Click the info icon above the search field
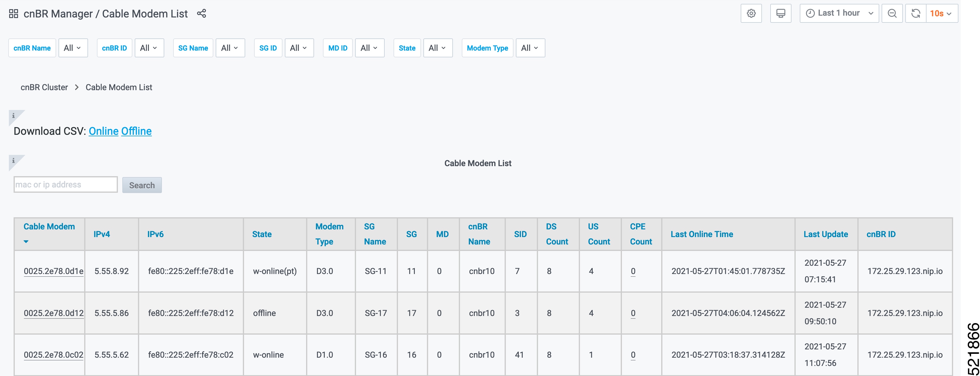The image size is (980, 376). [13, 161]
